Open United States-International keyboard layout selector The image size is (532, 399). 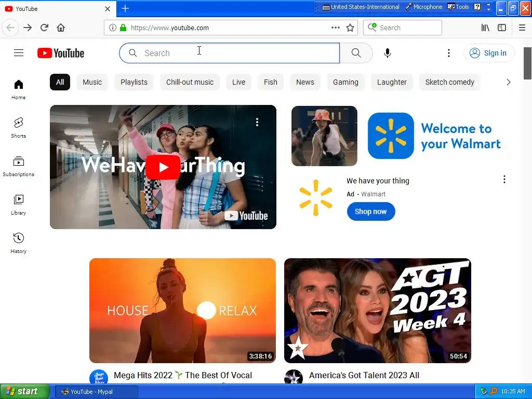[361, 7]
